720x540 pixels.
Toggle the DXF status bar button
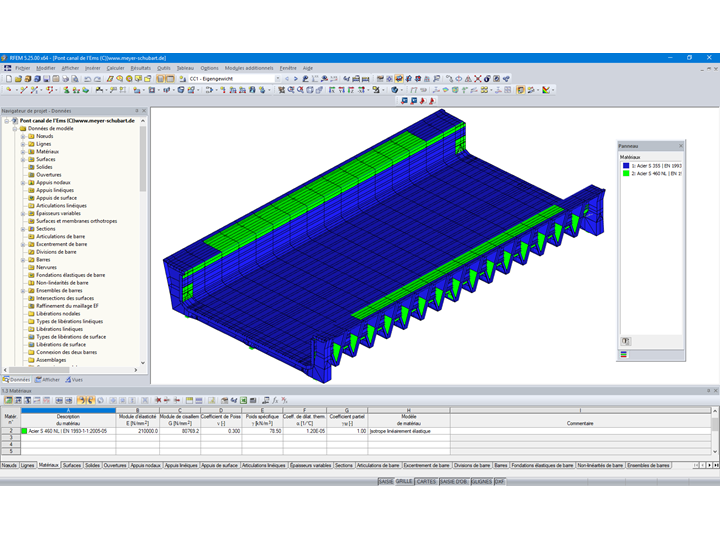499,481
